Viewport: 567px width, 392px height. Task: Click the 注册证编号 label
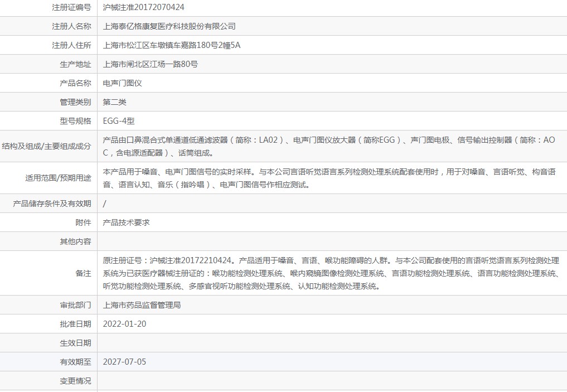pyautogui.click(x=71, y=7)
